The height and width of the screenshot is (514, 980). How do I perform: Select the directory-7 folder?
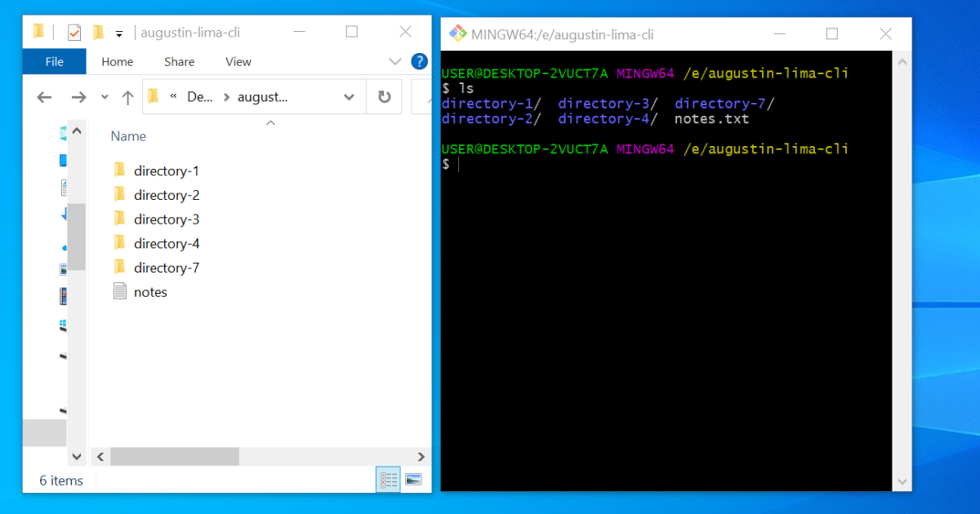point(166,268)
